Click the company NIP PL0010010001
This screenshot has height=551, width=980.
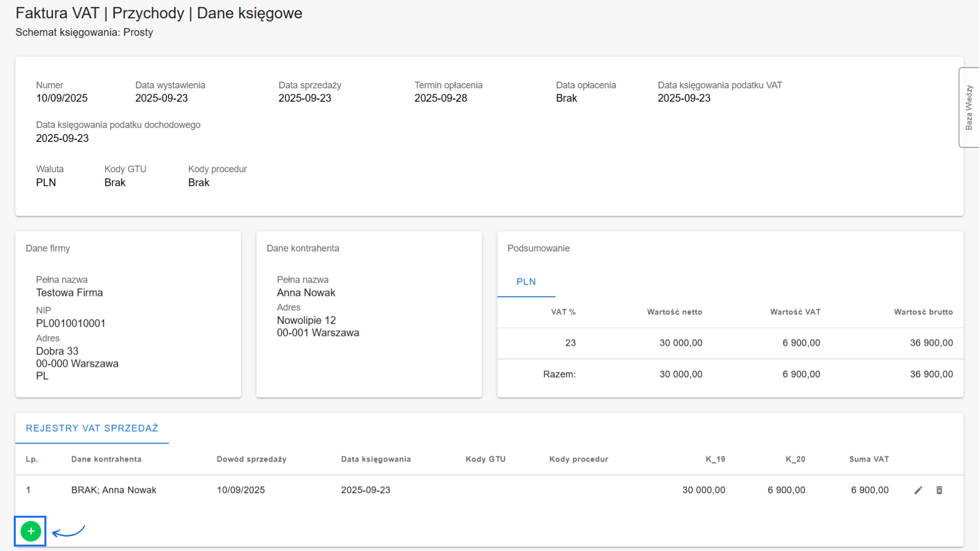tap(70, 323)
